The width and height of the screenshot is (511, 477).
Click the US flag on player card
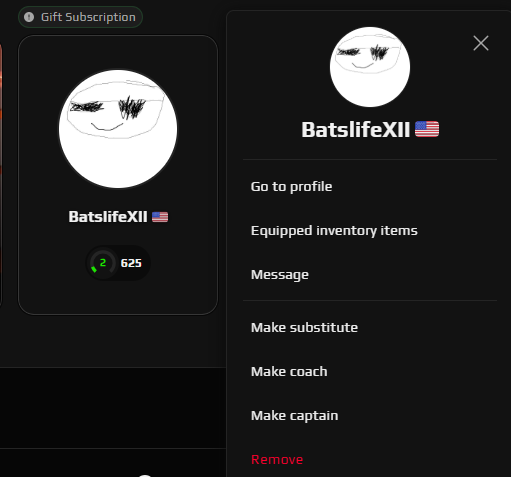(x=160, y=217)
